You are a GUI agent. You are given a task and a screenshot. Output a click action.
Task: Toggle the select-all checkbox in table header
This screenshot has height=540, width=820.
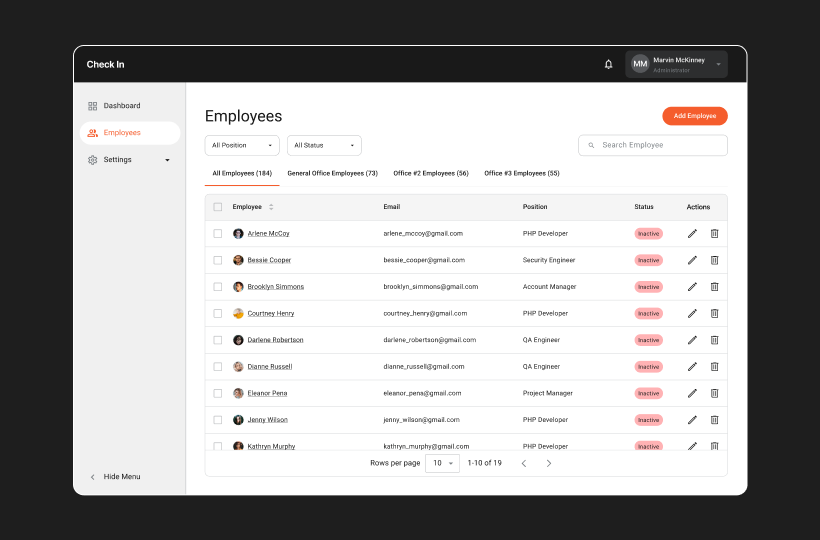tap(218, 207)
